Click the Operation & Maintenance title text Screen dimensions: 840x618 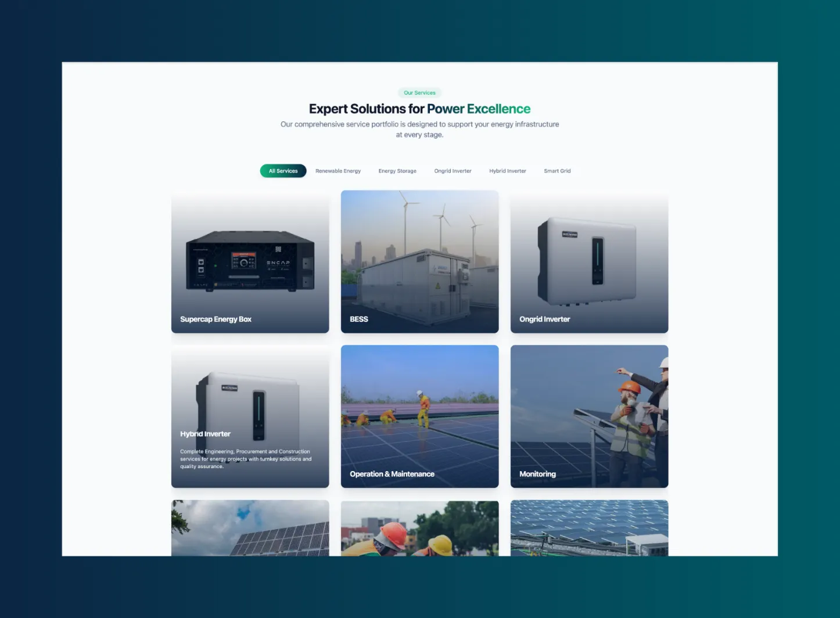click(392, 474)
